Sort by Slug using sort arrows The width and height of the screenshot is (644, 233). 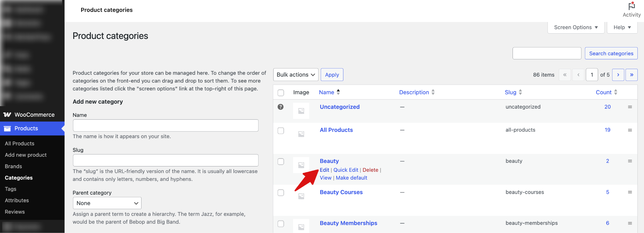[520, 92]
